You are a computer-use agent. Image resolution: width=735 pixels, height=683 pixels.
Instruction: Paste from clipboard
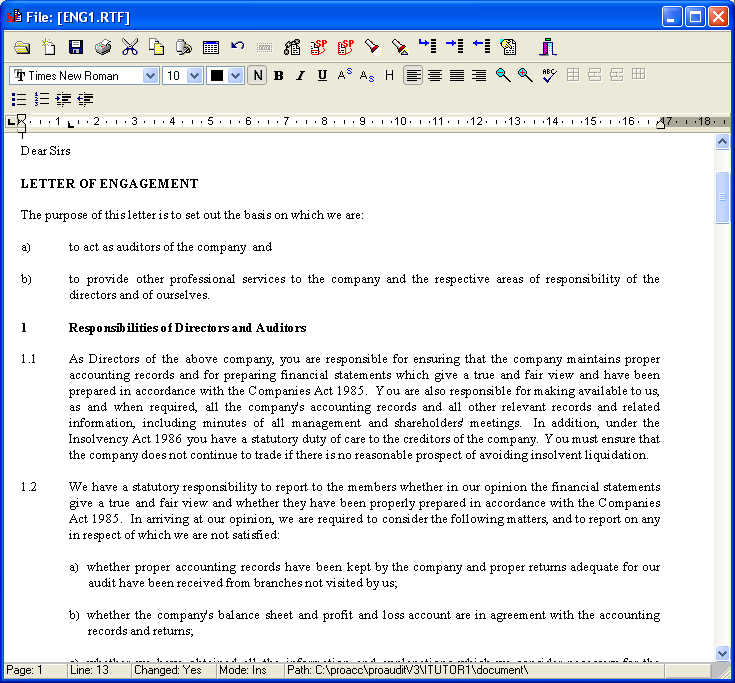click(x=184, y=47)
